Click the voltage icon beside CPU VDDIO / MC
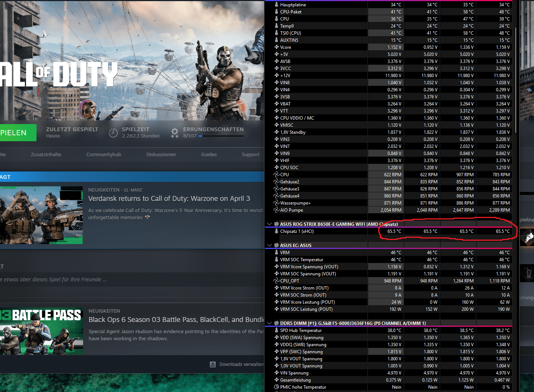The width and height of the screenshot is (534, 392). click(x=277, y=118)
